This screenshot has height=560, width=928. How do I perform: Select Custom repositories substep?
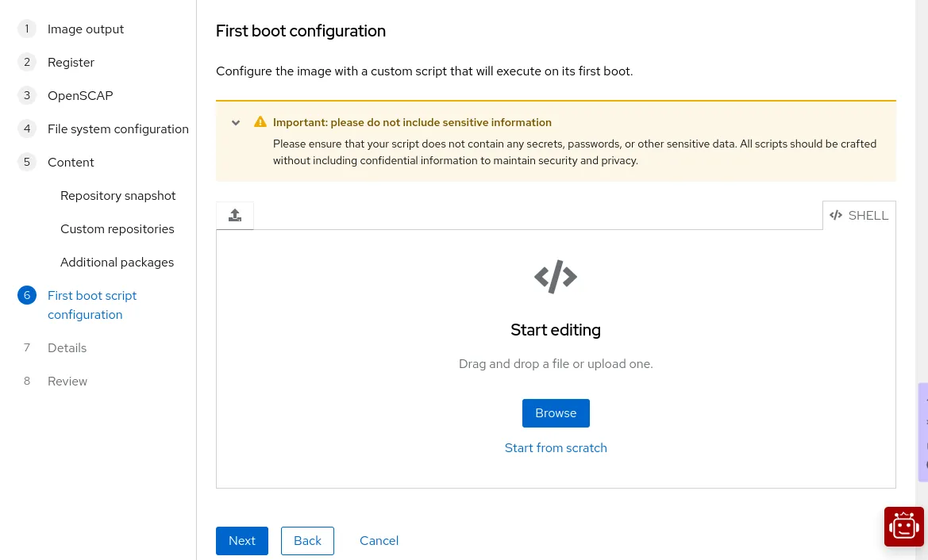(117, 229)
